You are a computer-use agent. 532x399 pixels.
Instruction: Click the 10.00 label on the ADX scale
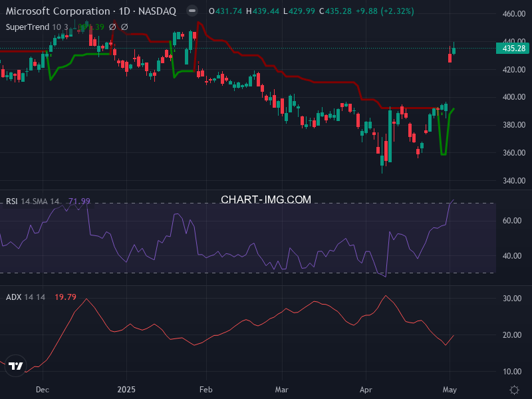click(512, 372)
